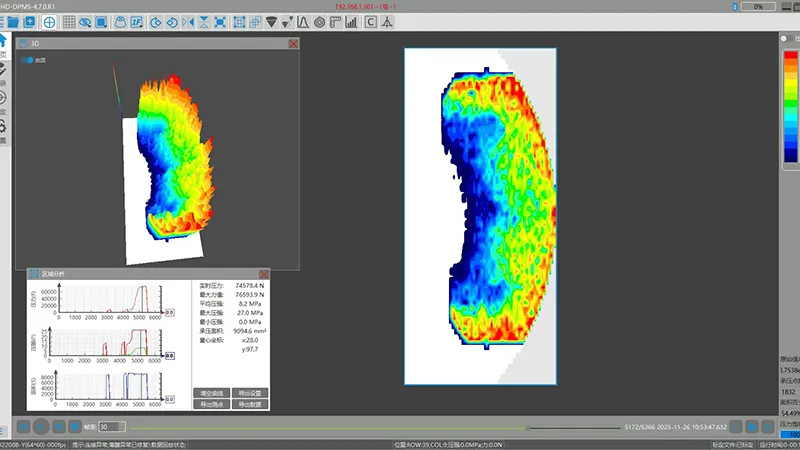Click the 9094.6 mm² contact area value
Viewport: 800px width, 450px height.
click(249, 331)
